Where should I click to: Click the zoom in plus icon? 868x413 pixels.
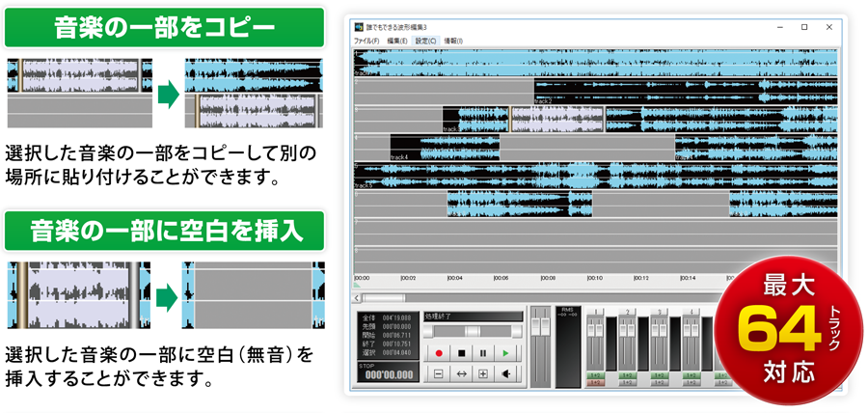coord(482,372)
